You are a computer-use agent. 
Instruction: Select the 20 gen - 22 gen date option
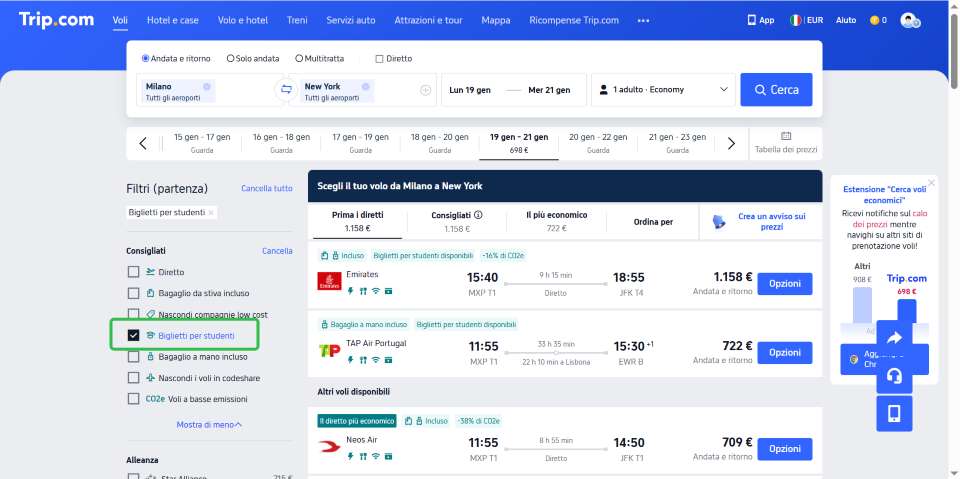coord(598,143)
